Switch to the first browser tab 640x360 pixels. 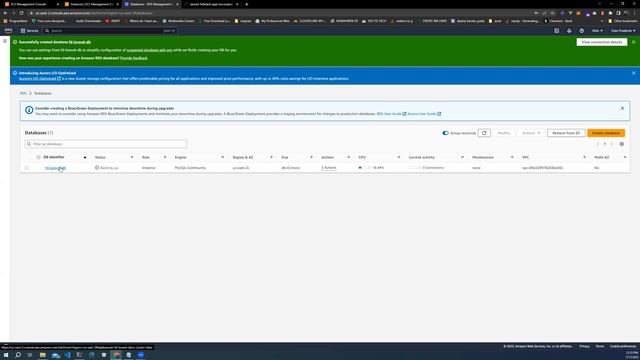point(31,4)
